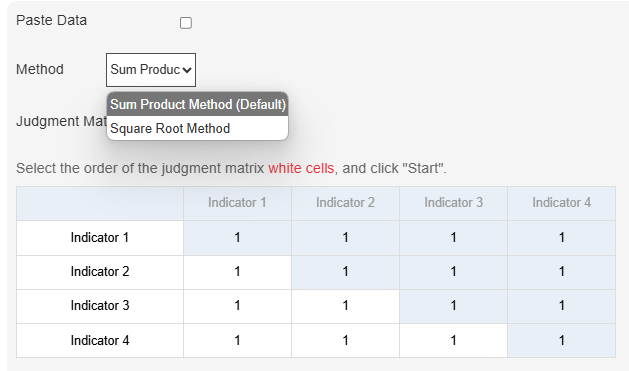Choose Sum Product Method (Default) option
This screenshot has width=629, height=371.
coord(198,105)
